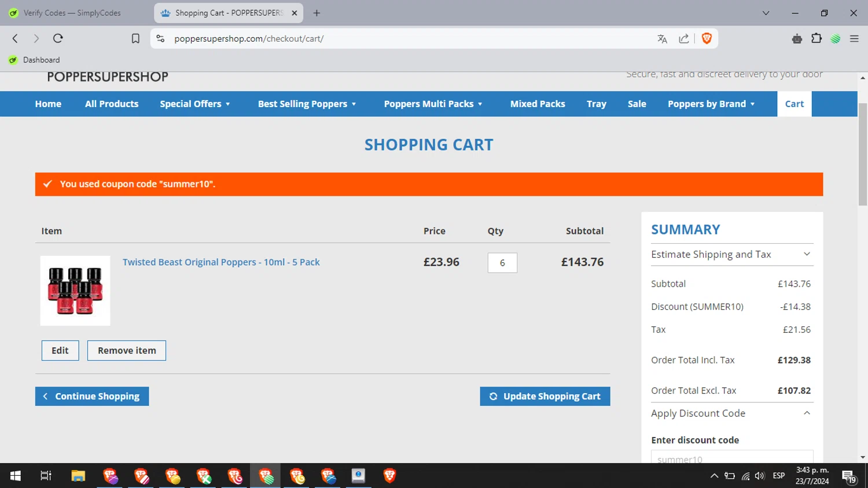
Task: Click Remove item button
Action: pyautogui.click(x=127, y=351)
